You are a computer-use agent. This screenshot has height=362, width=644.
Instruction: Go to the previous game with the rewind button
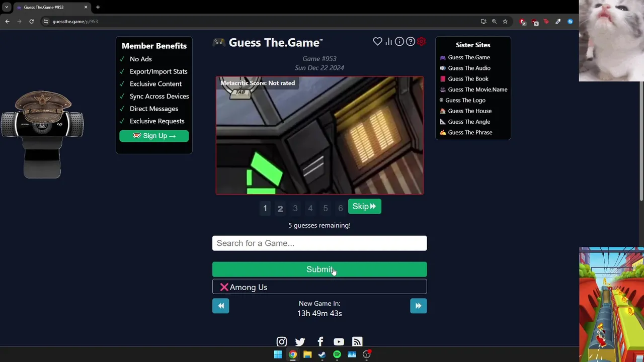[x=221, y=306]
